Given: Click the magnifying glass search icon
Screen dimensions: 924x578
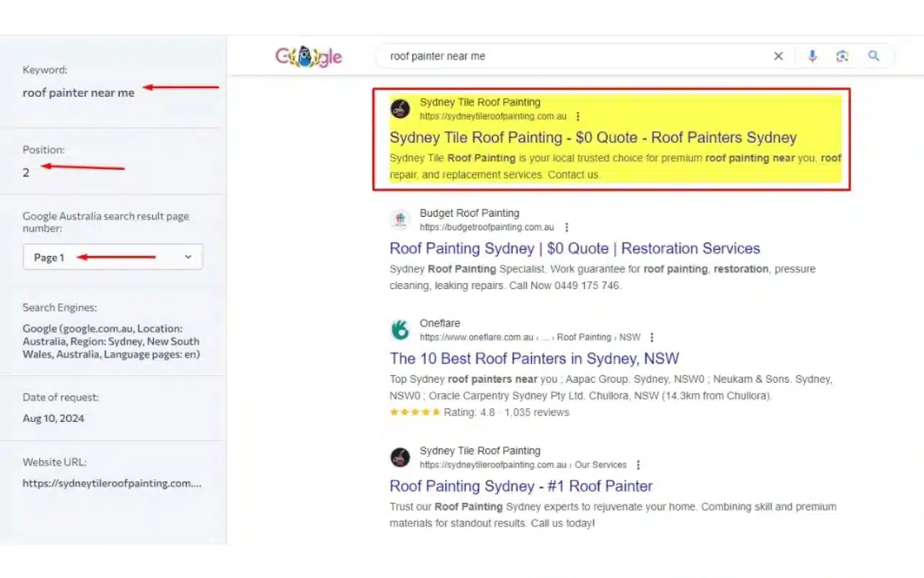Looking at the screenshot, I should [x=873, y=56].
